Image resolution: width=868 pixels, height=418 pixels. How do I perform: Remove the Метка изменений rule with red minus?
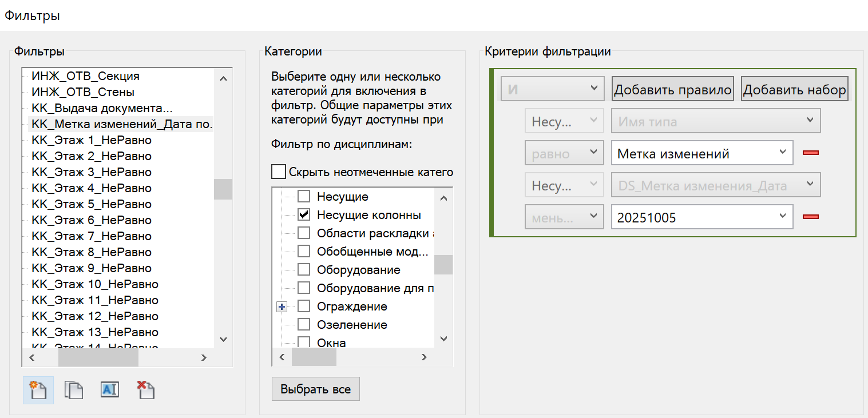[x=811, y=153]
